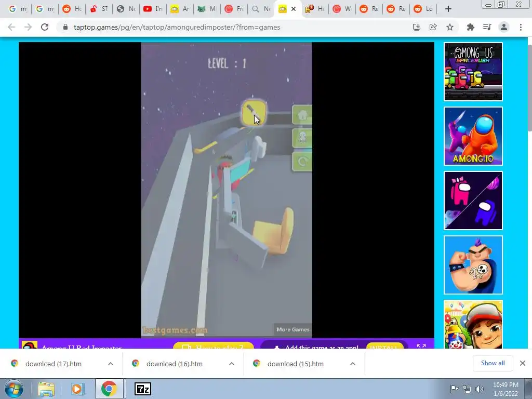Open the download (17).htm file
The width and height of the screenshot is (532, 399).
point(54,364)
